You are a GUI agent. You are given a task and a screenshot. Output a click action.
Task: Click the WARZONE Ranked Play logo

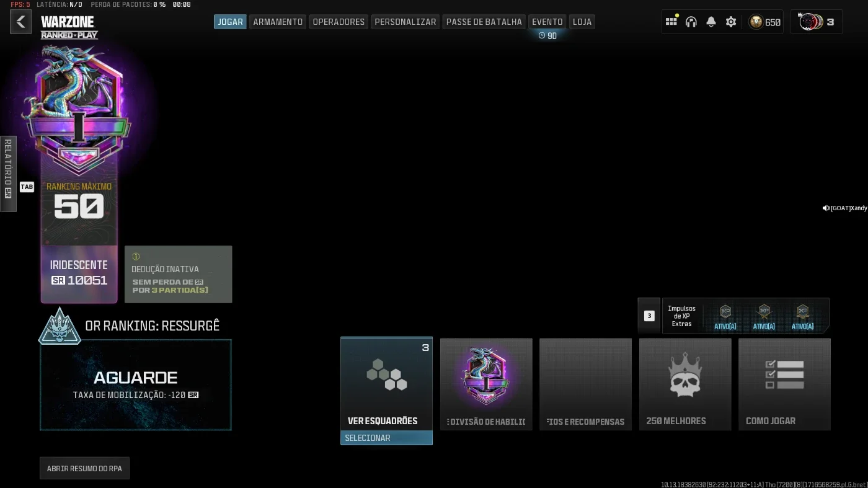[69, 27]
